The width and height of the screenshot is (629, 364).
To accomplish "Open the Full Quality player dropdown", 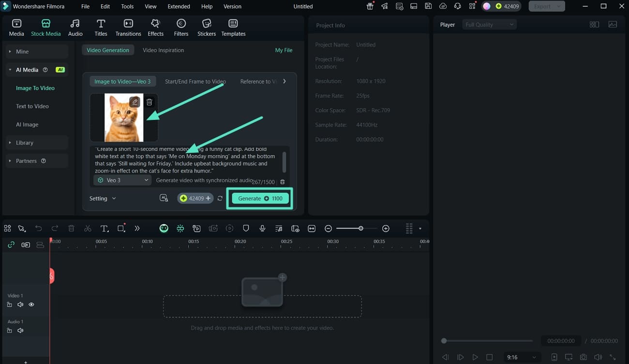I will [x=489, y=25].
